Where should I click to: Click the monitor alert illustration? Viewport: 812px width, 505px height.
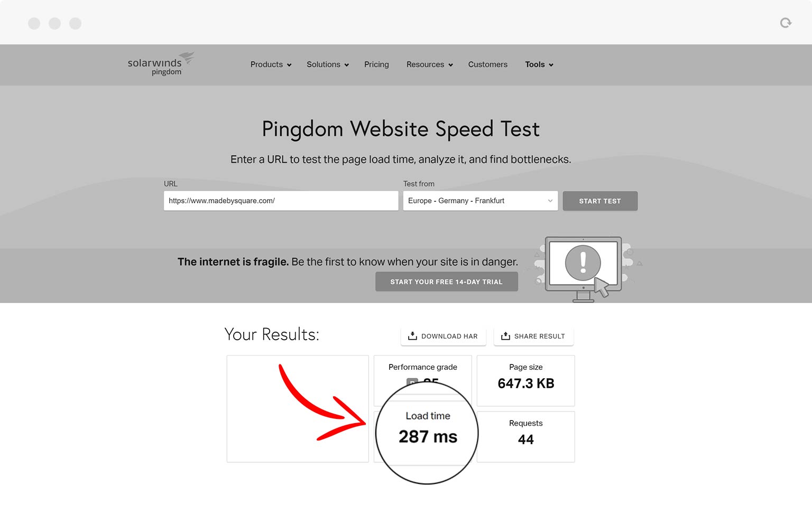(583, 268)
